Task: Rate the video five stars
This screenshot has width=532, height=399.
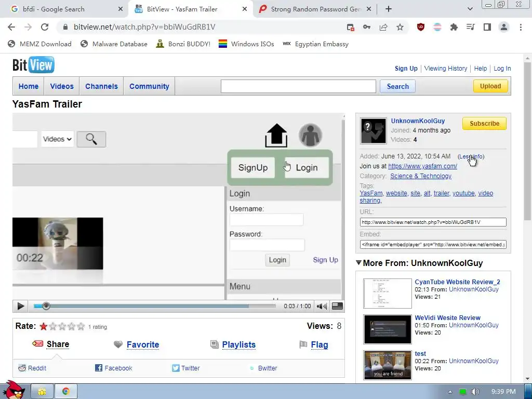Action: pos(81,326)
